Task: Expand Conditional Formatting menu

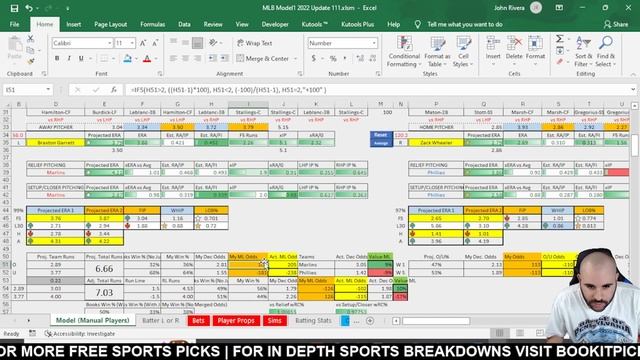Action: tap(404, 52)
